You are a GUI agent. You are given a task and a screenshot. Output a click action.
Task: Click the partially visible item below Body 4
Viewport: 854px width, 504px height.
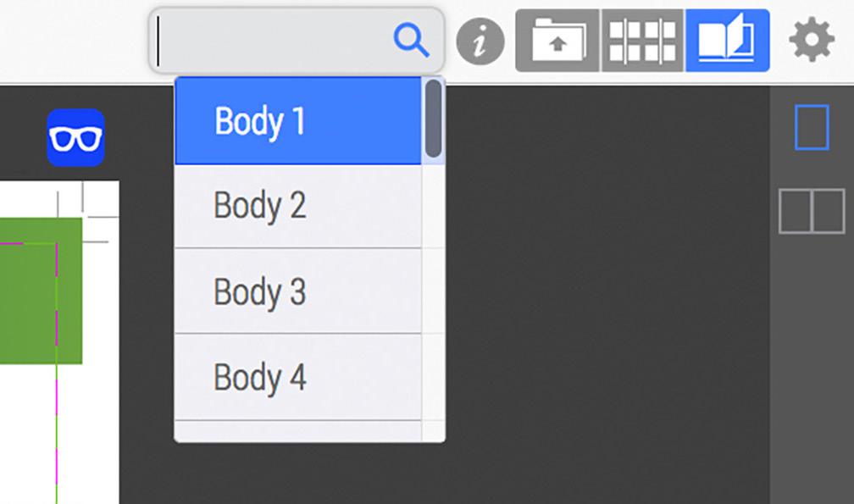pos(298,431)
